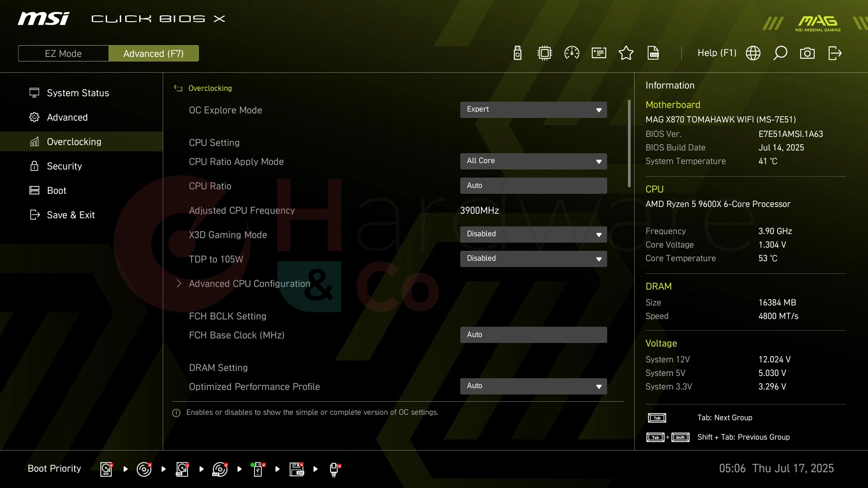
Task: Click the DRAM speed 4800 MT/s value
Action: [778, 316]
